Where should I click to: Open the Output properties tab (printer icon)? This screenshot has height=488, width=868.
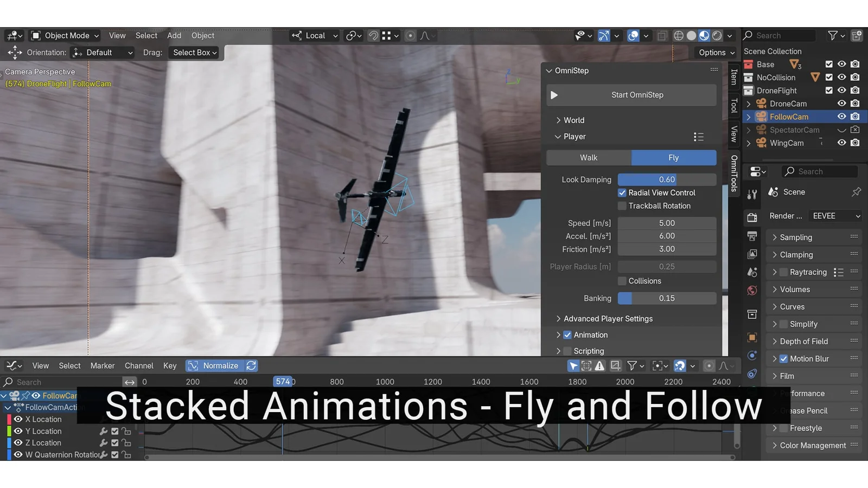click(752, 236)
